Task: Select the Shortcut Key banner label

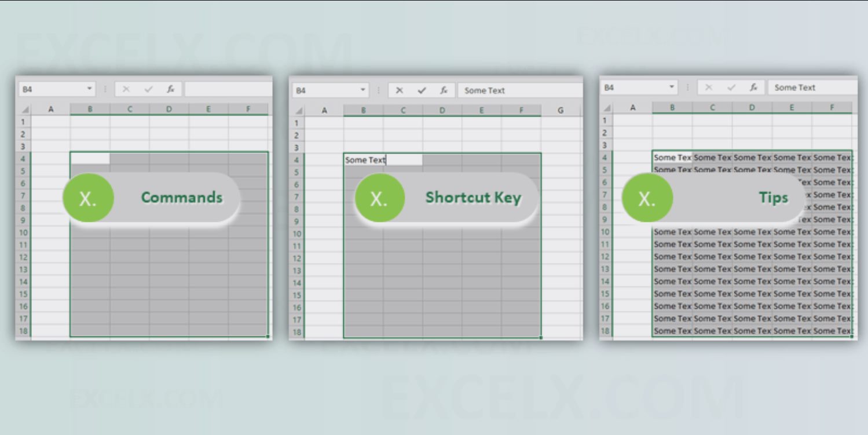Action: pyautogui.click(x=473, y=198)
